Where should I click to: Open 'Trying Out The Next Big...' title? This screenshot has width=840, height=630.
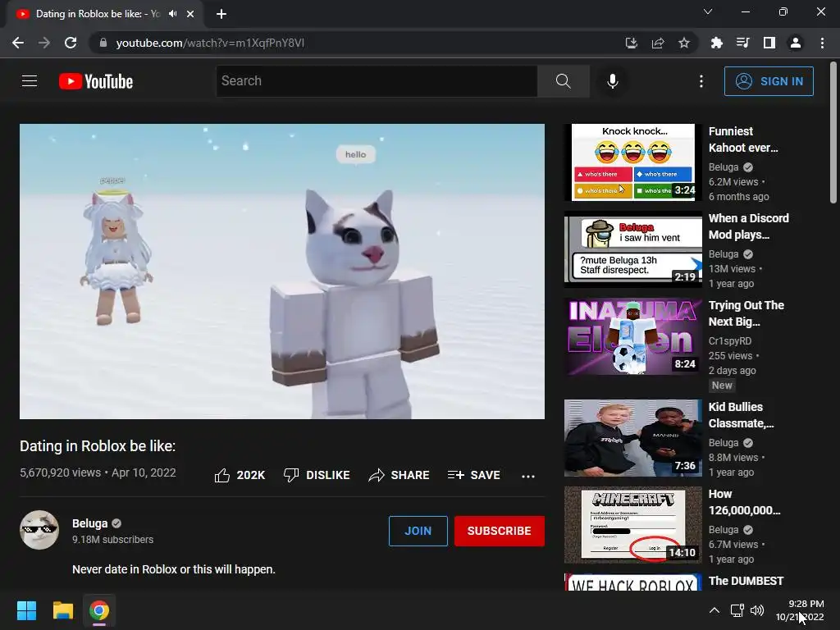746,313
